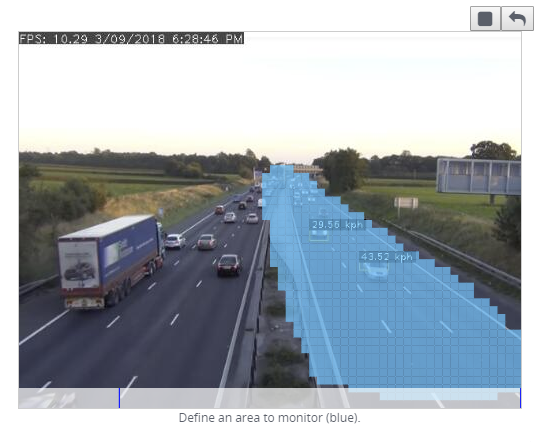Click the 'Define an area to monitor' caption
539x442 pixels.
pos(270,418)
